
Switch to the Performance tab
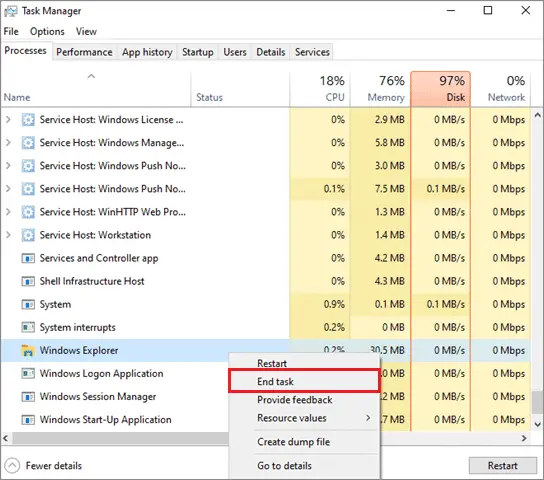[x=84, y=52]
